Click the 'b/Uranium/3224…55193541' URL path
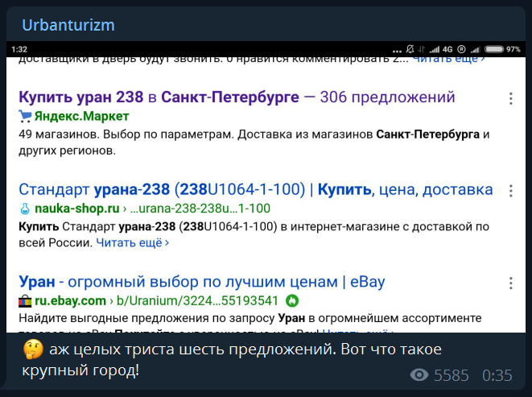Screen dimensions: 532x397 pyautogui.click(x=197, y=300)
